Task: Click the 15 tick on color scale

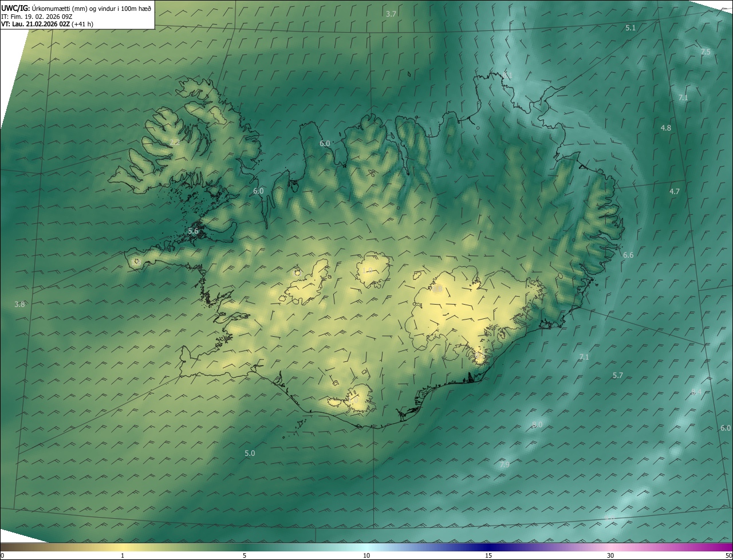Action: point(488,555)
